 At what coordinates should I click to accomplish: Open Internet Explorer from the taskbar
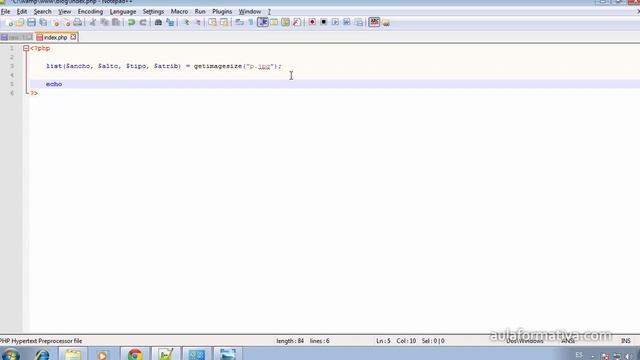(42, 355)
